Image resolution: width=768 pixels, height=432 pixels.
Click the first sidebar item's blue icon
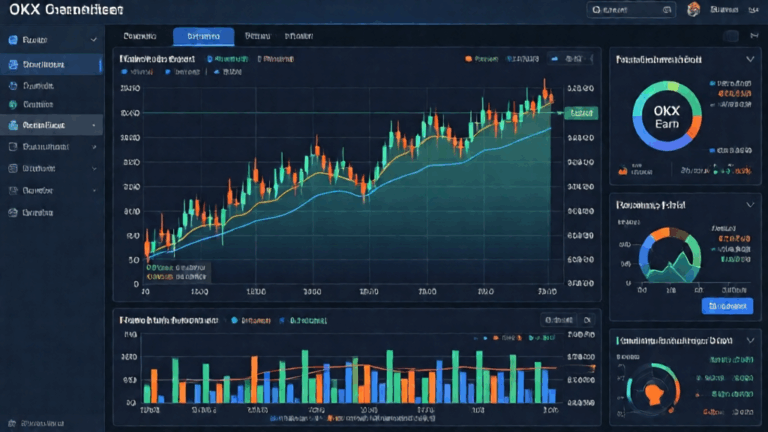[x=13, y=40]
